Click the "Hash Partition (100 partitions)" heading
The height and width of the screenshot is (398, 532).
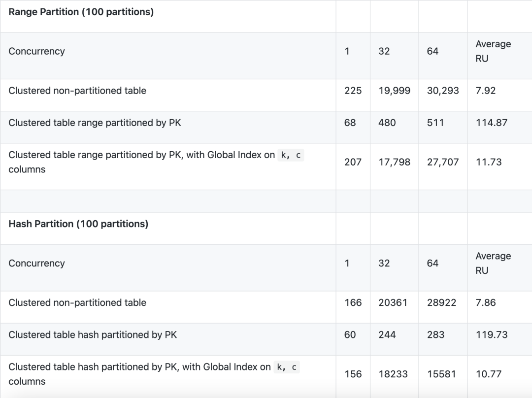point(78,224)
